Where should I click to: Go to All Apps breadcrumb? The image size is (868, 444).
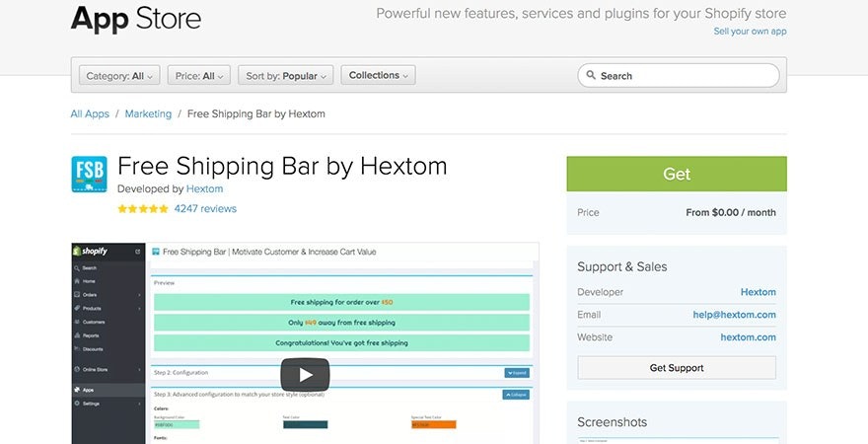[x=90, y=113]
